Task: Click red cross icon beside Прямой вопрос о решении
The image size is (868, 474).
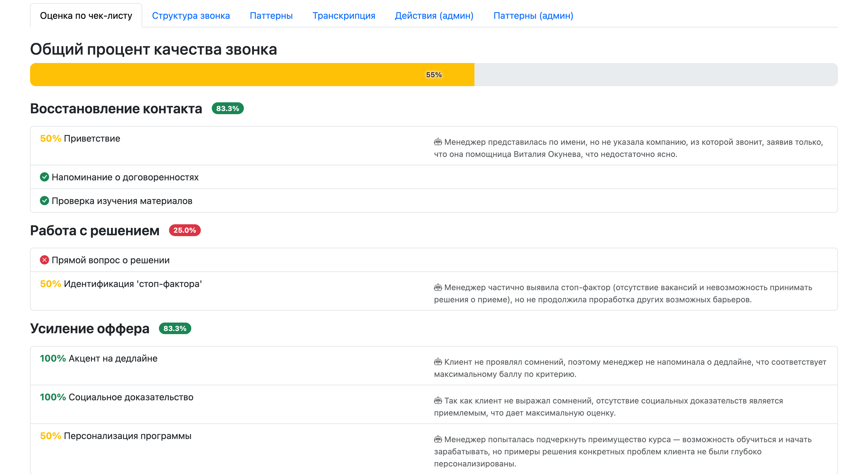Action: pyautogui.click(x=44, y=260)
